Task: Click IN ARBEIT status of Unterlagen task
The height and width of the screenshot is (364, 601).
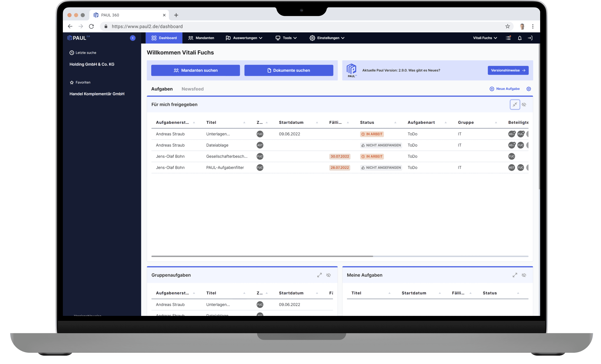Action: (372, 134)
